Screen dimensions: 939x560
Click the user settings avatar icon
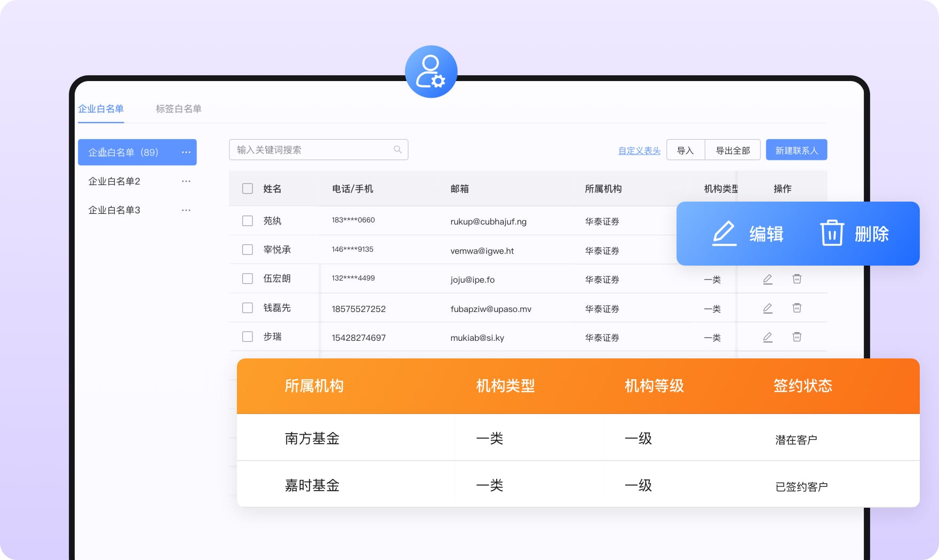point(431,71)
